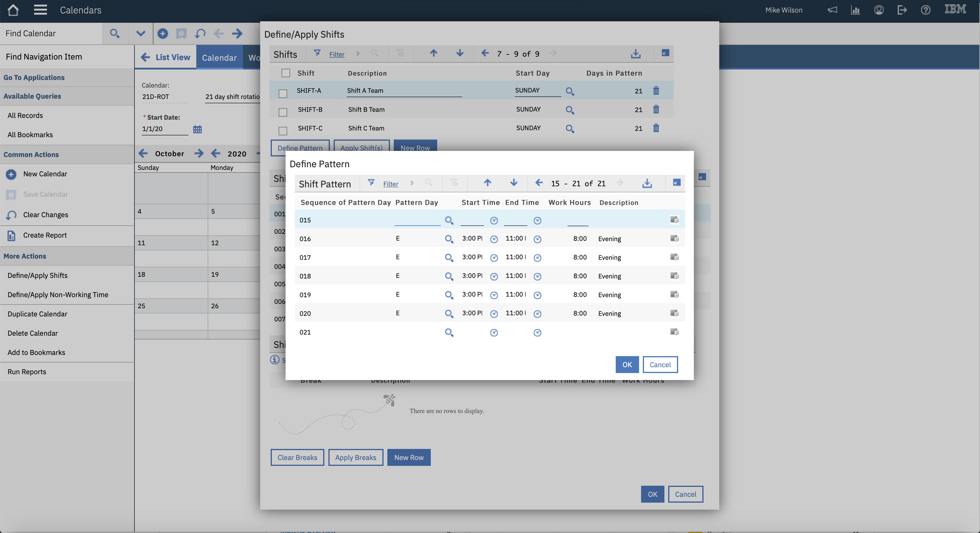Check the SHIFT-C selection checkbox
The width and height of the screenshot is (980, 533).
[x=283, y=130]
